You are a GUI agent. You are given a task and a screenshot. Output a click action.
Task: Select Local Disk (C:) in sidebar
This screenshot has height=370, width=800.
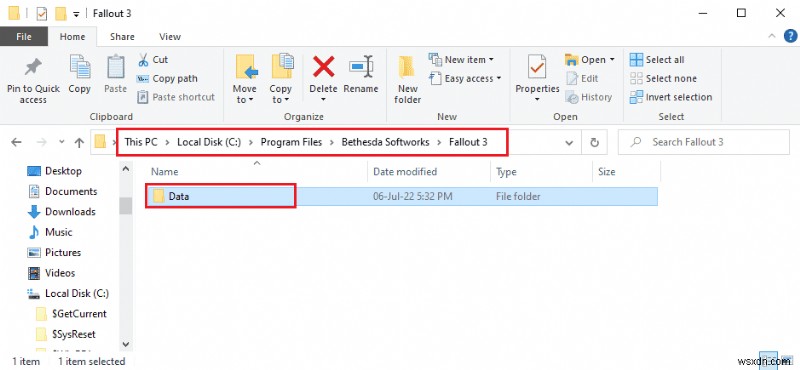68,293
